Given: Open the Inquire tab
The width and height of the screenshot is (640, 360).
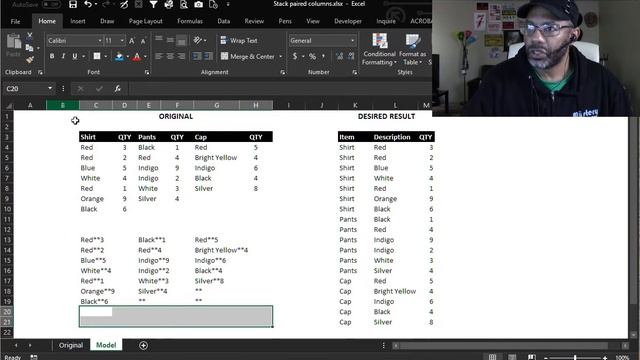Looking at the screenshot, I should pyautogui.click(x=386, y=21).
